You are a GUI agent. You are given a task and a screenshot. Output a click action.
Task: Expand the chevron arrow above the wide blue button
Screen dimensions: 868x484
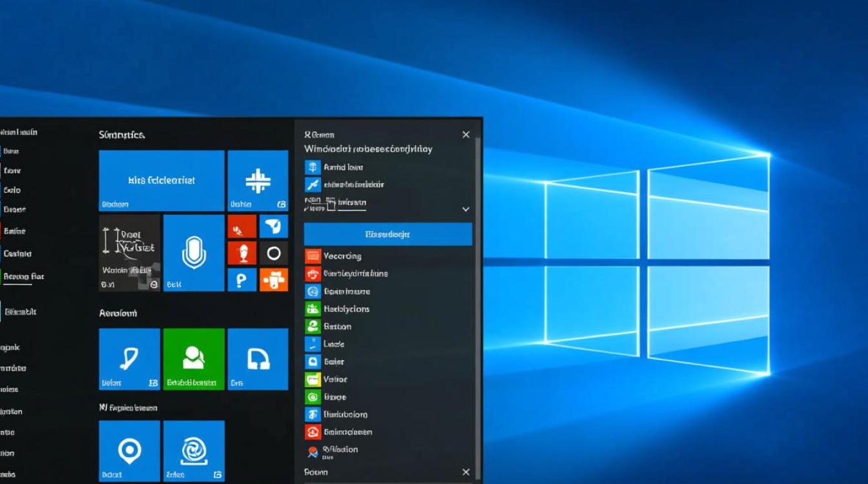click(x=465, y=210)
